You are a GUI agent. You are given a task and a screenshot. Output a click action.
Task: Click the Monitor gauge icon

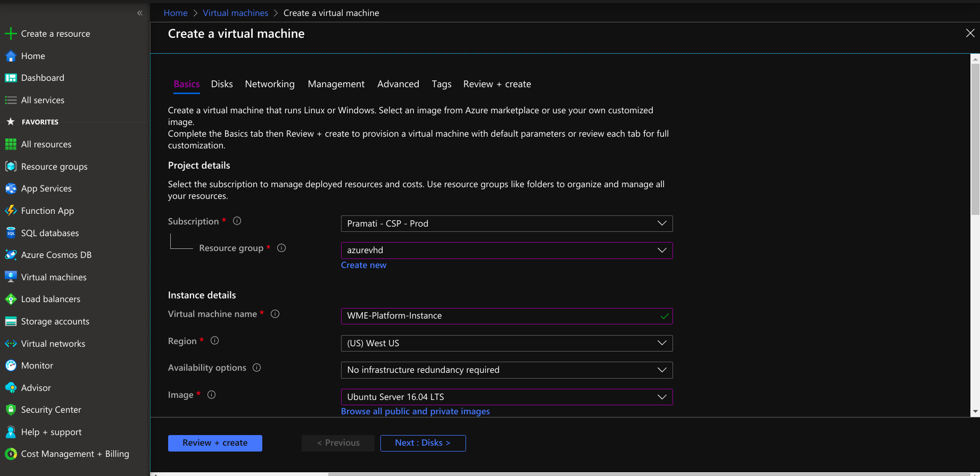coord(11,365)
